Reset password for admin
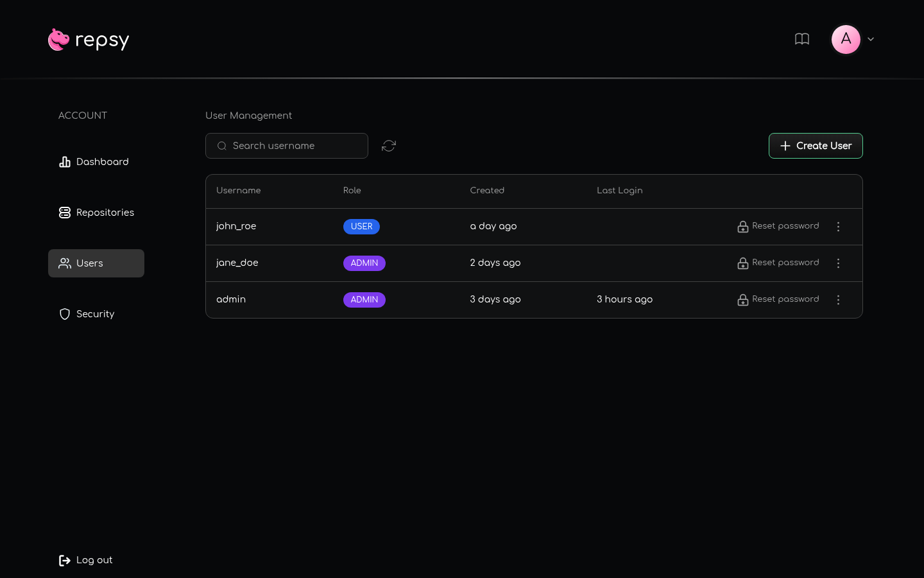The height and width of the screenshot is (578, 924). (x=778, y=299)
